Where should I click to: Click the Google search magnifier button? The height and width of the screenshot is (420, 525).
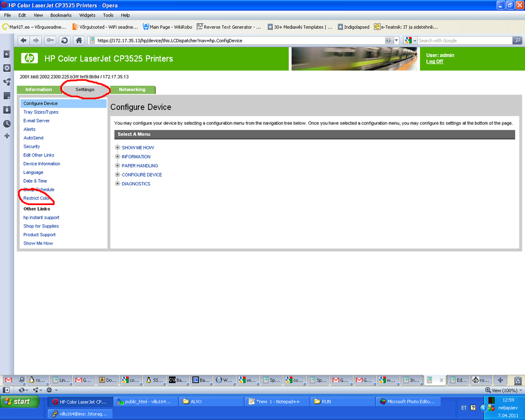pyautogui.click(x=517, y=40)
